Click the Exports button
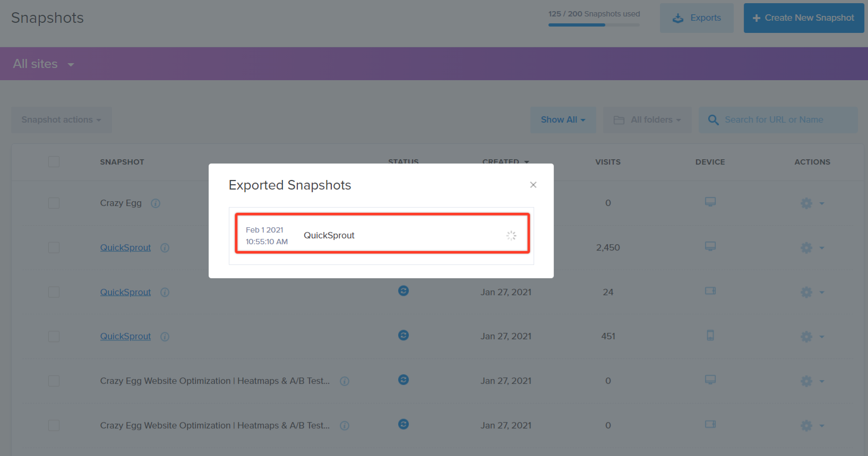 click(697, 18)
